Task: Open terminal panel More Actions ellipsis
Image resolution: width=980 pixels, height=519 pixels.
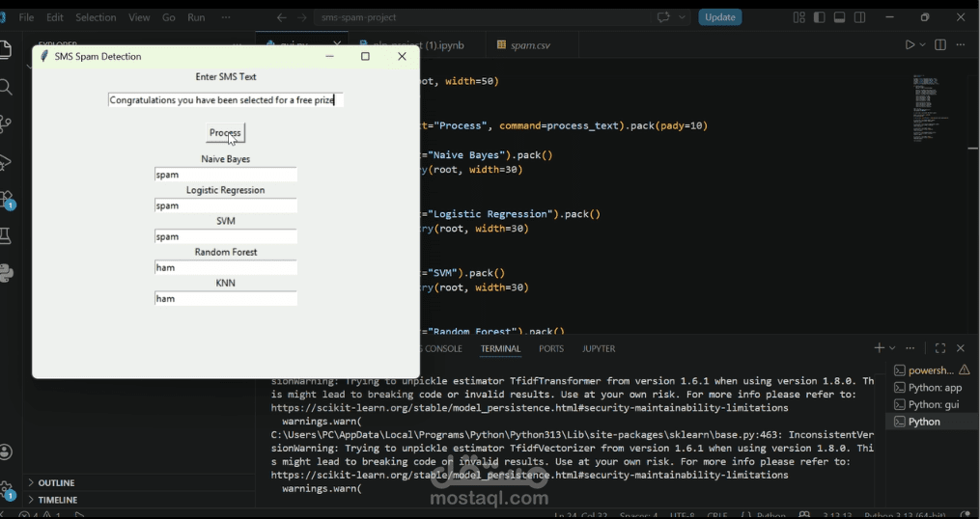Action: tap(910, 348)
